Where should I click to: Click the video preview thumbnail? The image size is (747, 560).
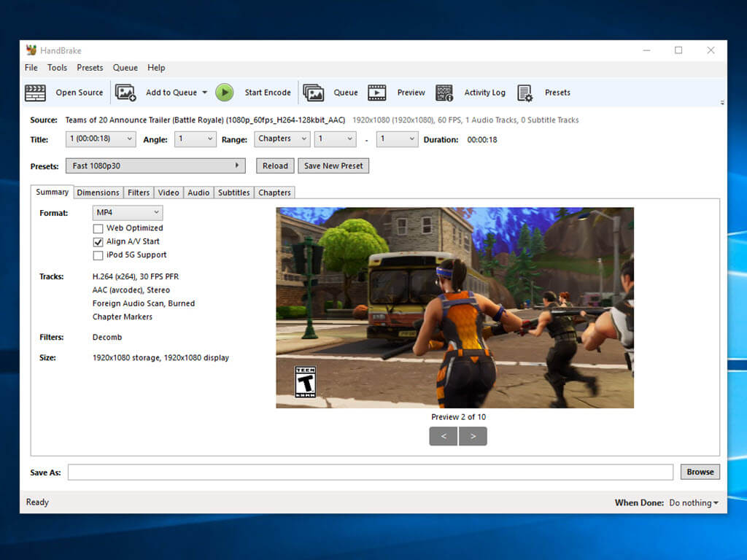pos(455,308)
